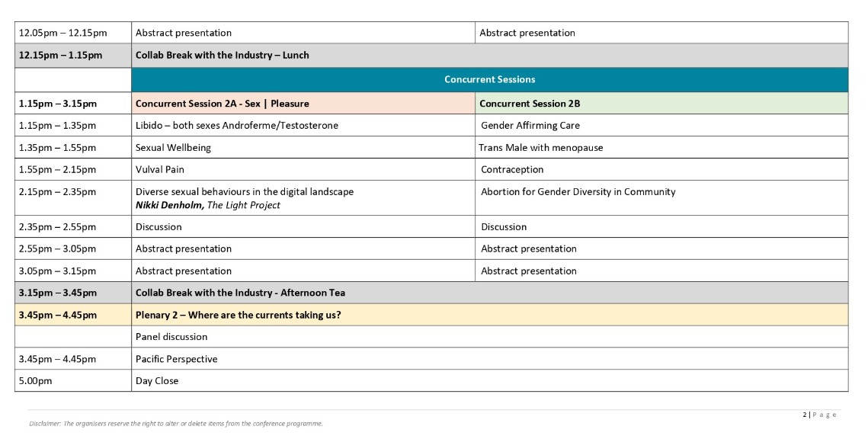The height and width of the screenshot is (439, 868).
Task: Click the Panel discussion entry
Action: click(171, 337)
